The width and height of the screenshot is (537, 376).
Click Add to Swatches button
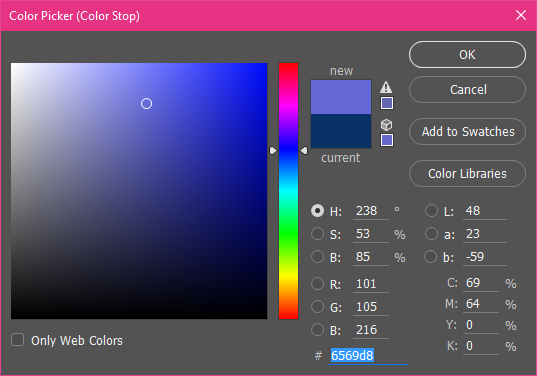point(467,131)
